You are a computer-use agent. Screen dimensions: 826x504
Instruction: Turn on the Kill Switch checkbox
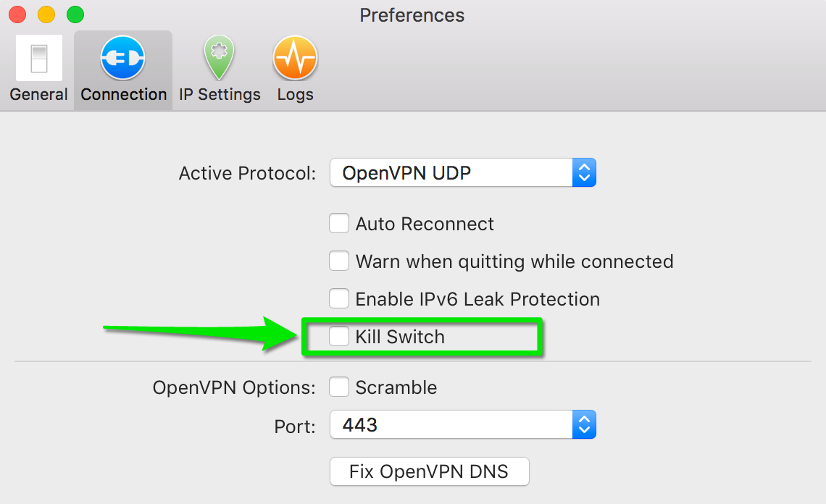click(339, 337)
